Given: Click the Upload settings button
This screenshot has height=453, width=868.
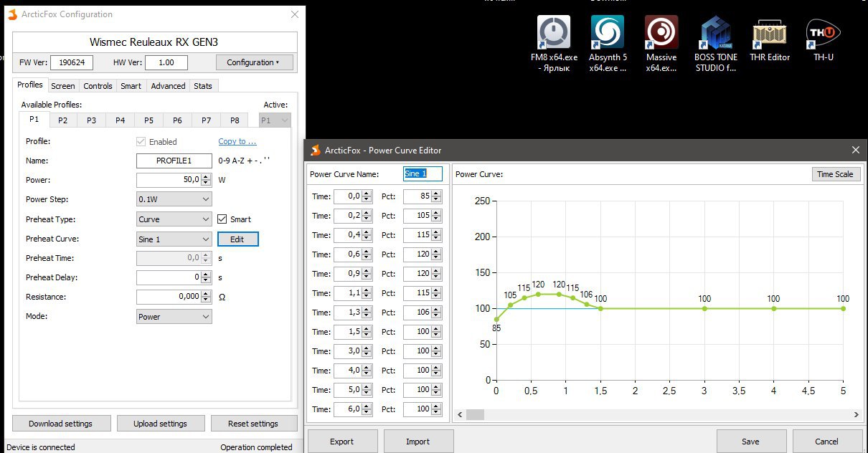Looking at the screenshot, I should (161, 424).
